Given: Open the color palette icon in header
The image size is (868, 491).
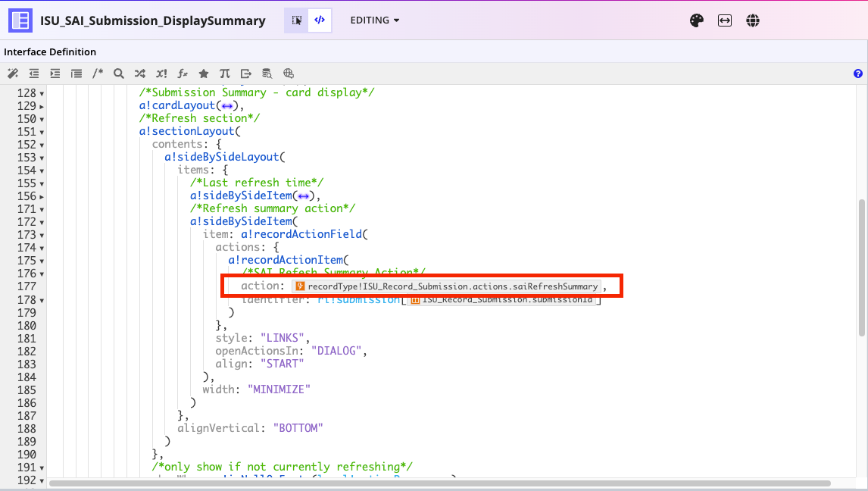Looking at the screenshot, I should click(x=696, y=20).
